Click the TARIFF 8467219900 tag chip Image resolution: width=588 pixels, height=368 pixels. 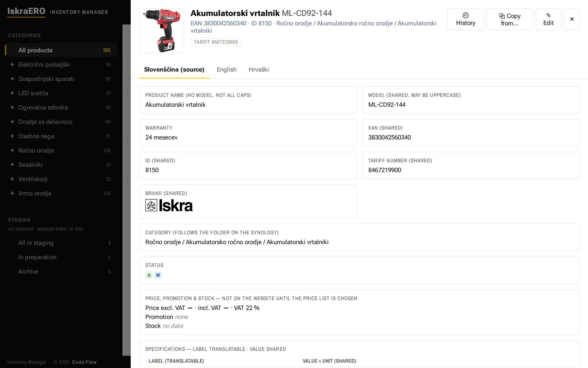point(216,42)
